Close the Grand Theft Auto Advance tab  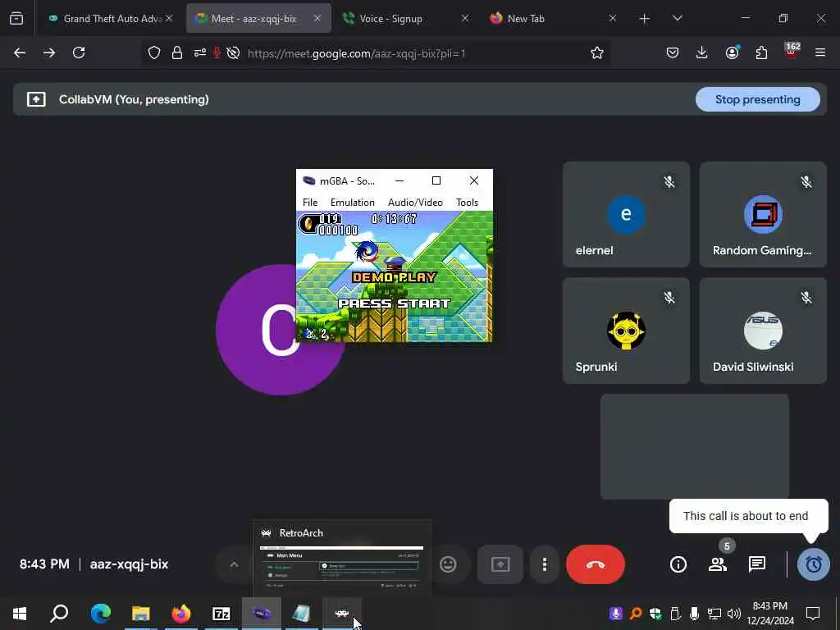click(169, 18)
